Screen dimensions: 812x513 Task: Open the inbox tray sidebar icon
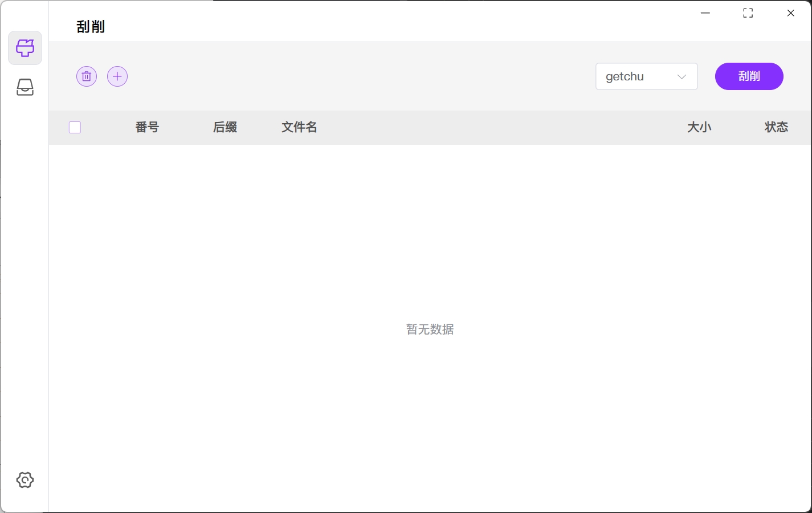click(x=25, y=87)
